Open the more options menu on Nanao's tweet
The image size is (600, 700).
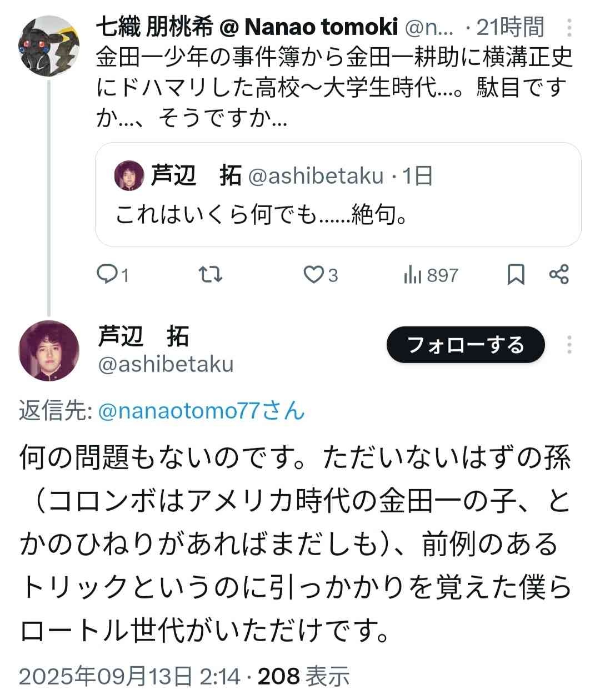point(569,28)
